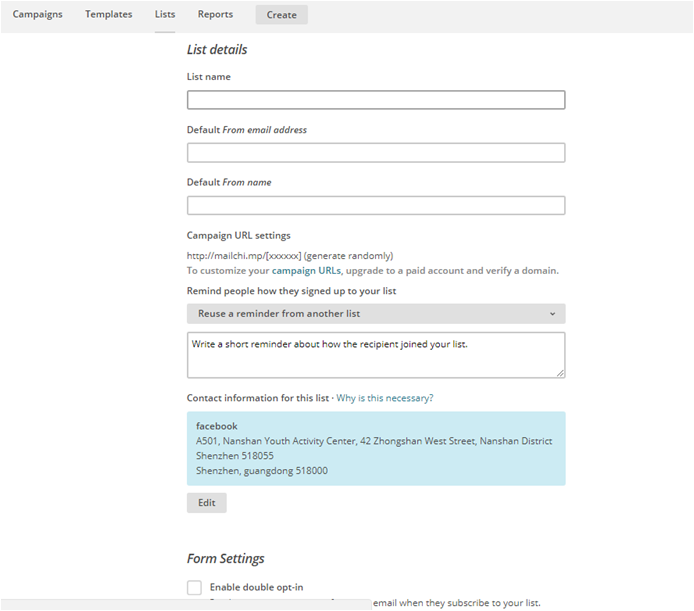Enable the double opt-in checkbox

194,588
